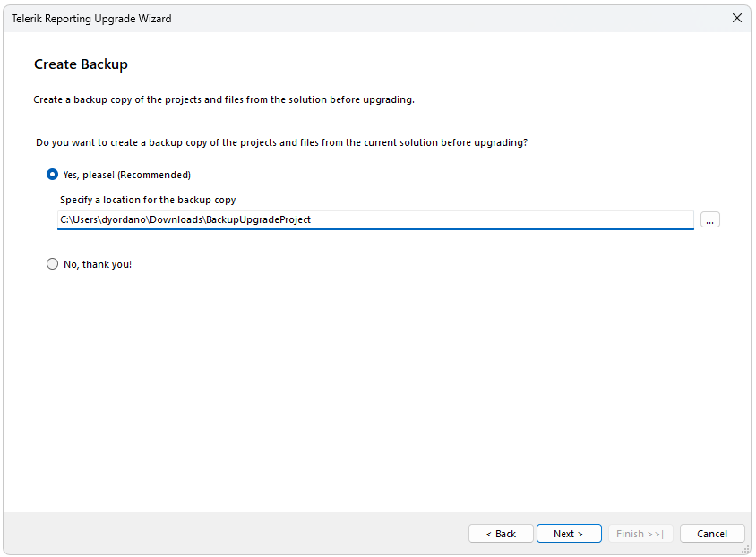Click the "Yes, please!" option label text
The width and height of the screenshot is (756, 557).
tap(127, 175)
